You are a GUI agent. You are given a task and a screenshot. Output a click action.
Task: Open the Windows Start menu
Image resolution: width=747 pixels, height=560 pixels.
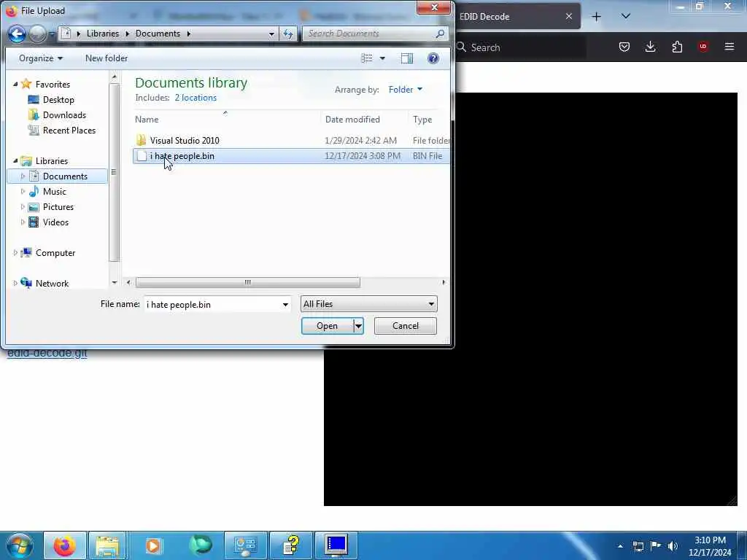coord(20,545)
